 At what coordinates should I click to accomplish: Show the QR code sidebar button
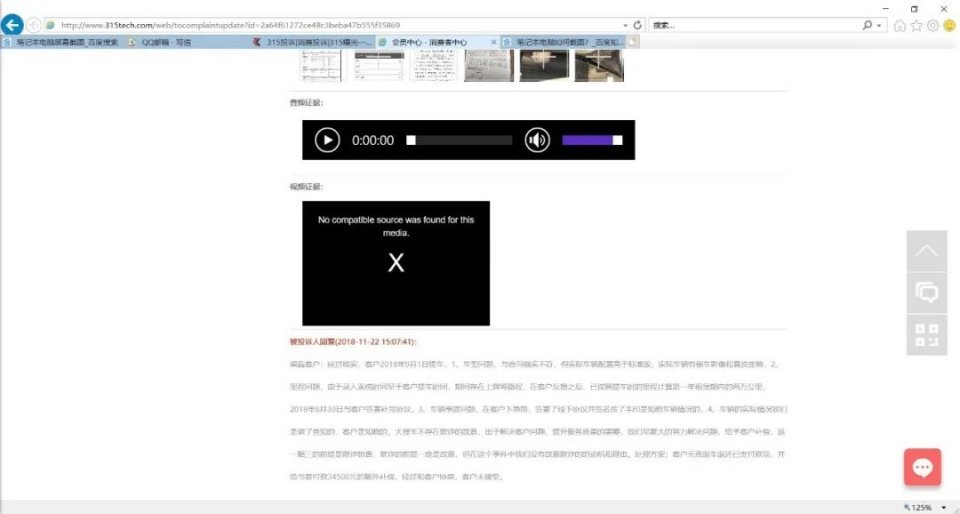[x=927, y=335]
